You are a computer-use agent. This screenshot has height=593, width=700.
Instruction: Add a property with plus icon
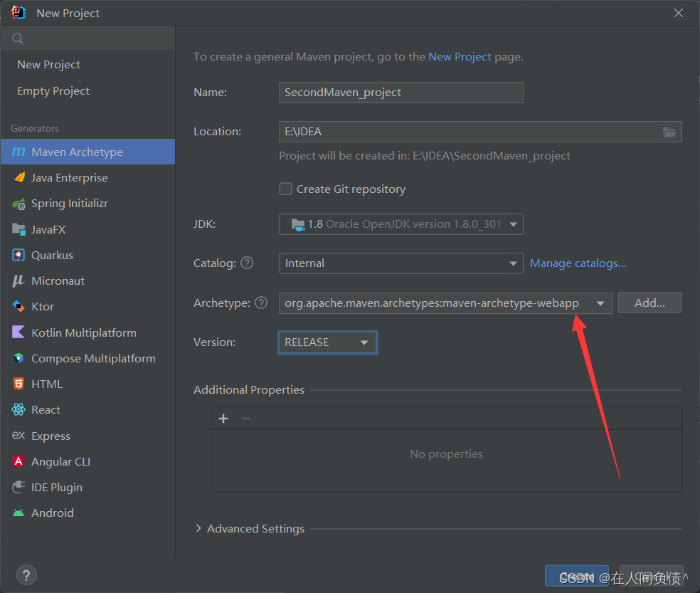coord(223,419)
